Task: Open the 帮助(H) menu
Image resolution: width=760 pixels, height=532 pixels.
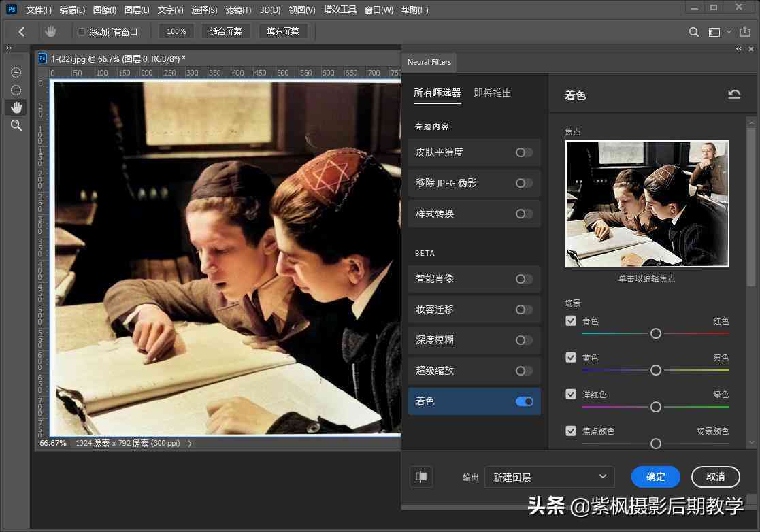Action: point(414,10)
